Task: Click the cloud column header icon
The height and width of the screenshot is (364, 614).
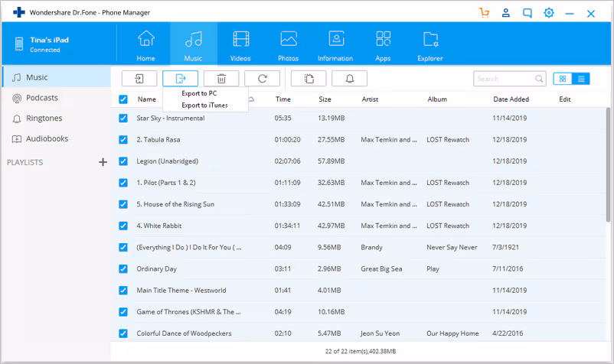Action: (x=251, y=99)
